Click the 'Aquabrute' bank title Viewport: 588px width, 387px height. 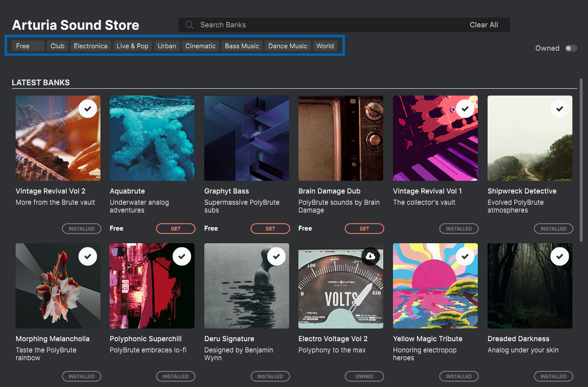[x=127, y=191]
